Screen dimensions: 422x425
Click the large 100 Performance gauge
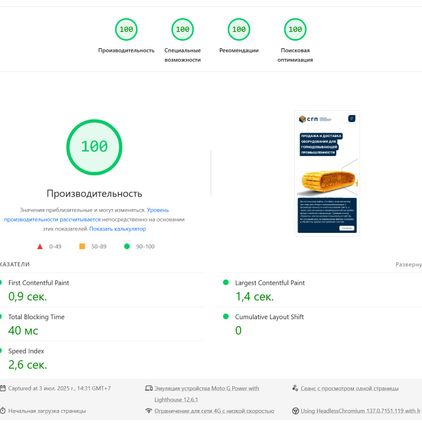click(x=94, y=147)
